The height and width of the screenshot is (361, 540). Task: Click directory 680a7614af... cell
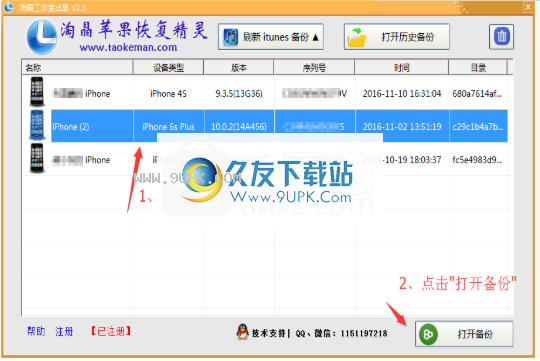coord(477,94)
